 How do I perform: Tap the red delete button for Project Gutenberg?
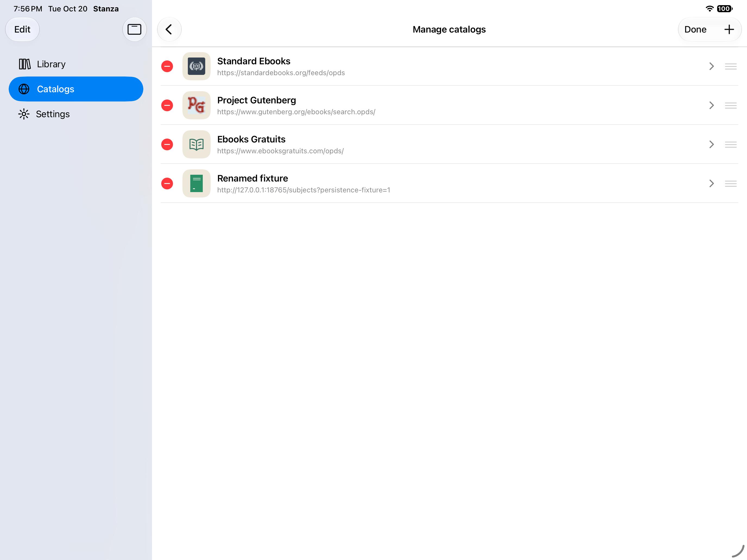[x=167, y=105]
